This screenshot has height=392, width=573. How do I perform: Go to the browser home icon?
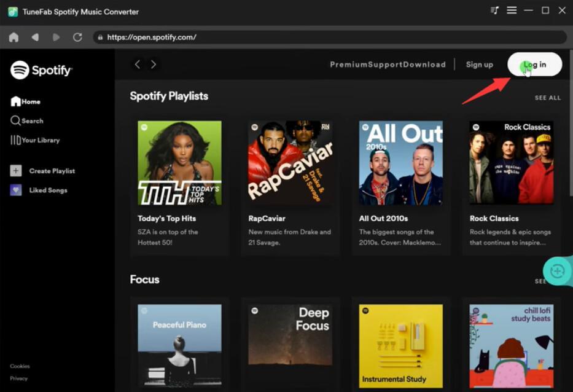pyautogui.click(x=14, y=37)
